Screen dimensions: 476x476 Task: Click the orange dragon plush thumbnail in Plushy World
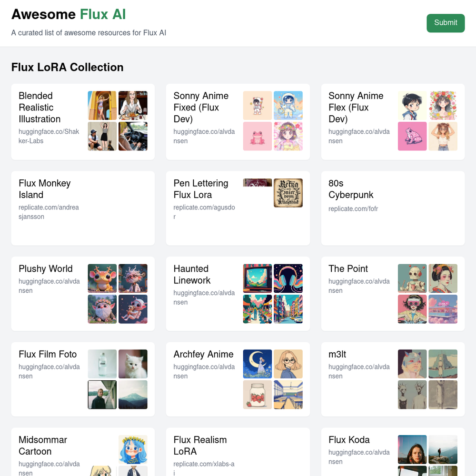[x=102, y=278]
